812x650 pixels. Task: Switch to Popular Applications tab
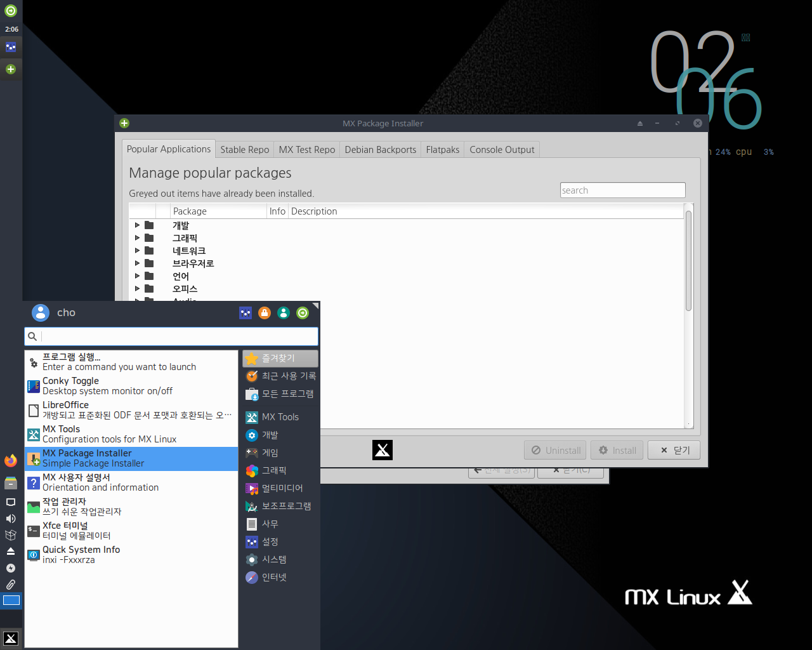tap(169, 149)
